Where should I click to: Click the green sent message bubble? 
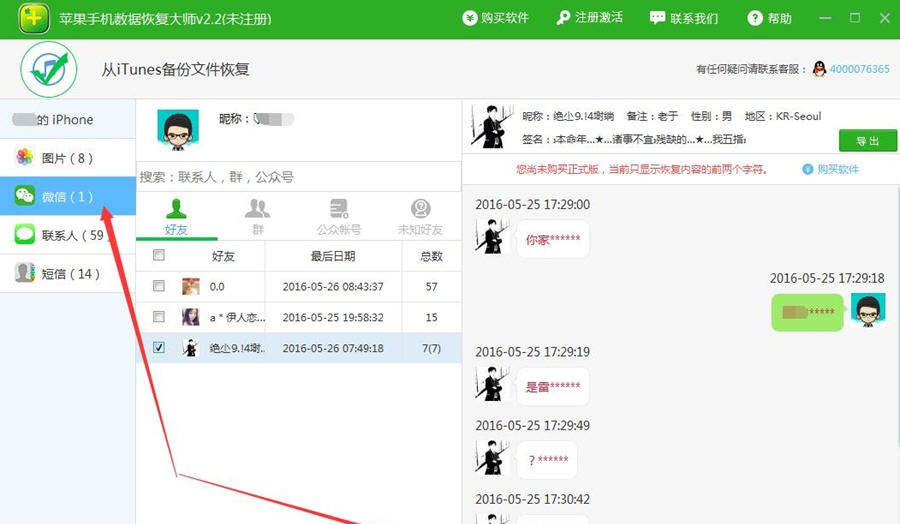point(808,312)
